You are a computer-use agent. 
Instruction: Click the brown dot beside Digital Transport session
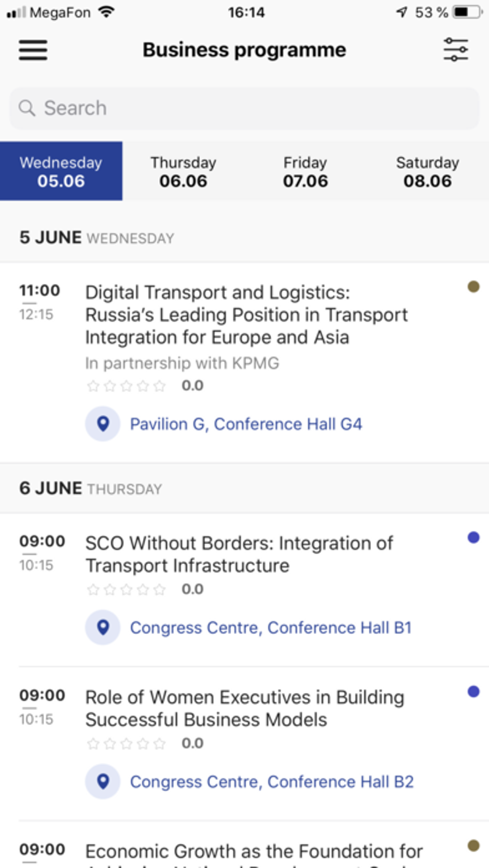(473, 287)
